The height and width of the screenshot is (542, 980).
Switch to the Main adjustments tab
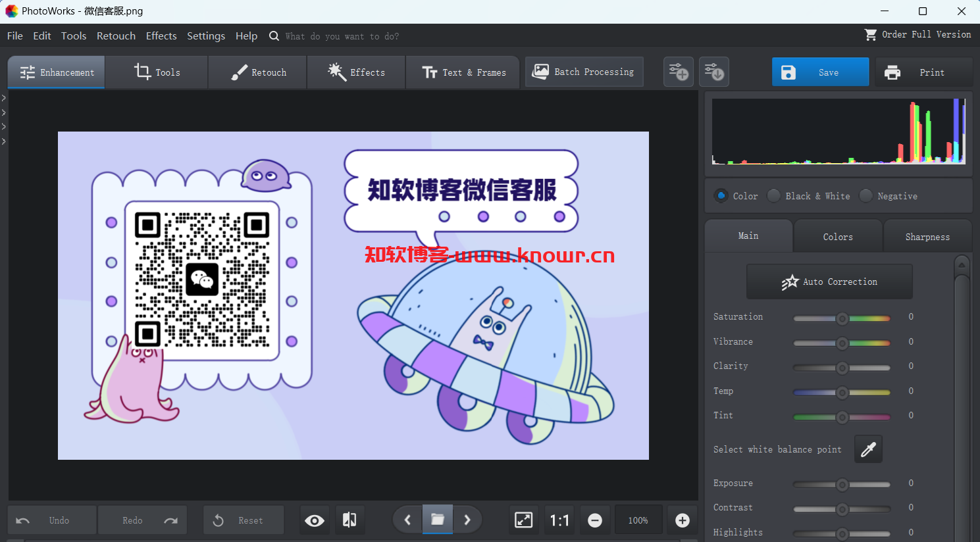748,235
